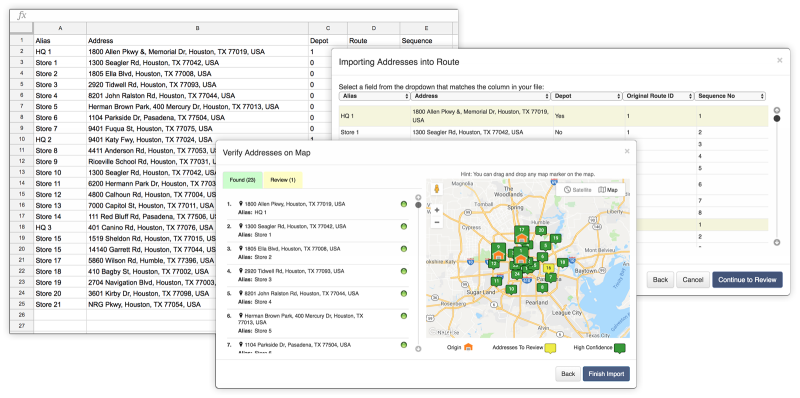Click top scroll circle of address list
The height and width of the screenshot is (398, 800).
(x=418, y=197)
